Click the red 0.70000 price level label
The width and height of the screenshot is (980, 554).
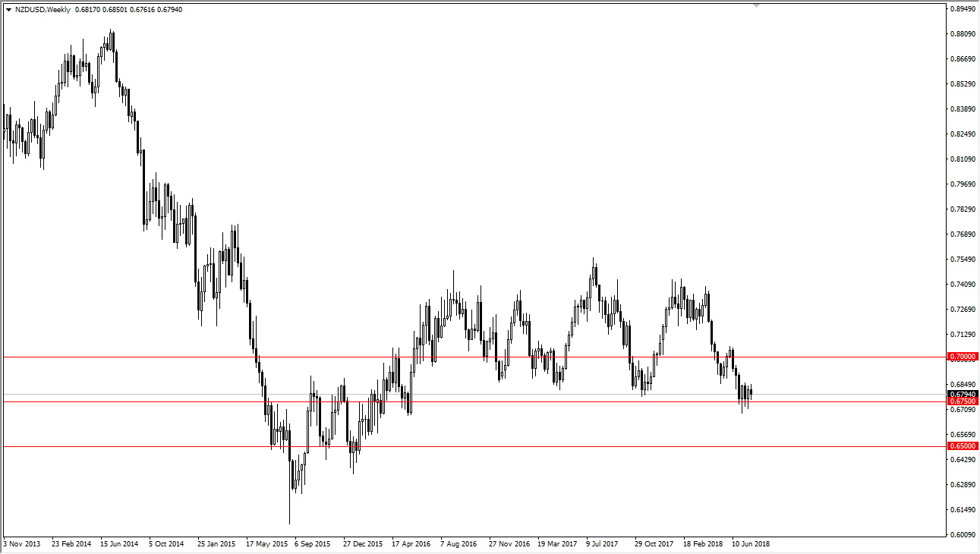coord(961,356)
